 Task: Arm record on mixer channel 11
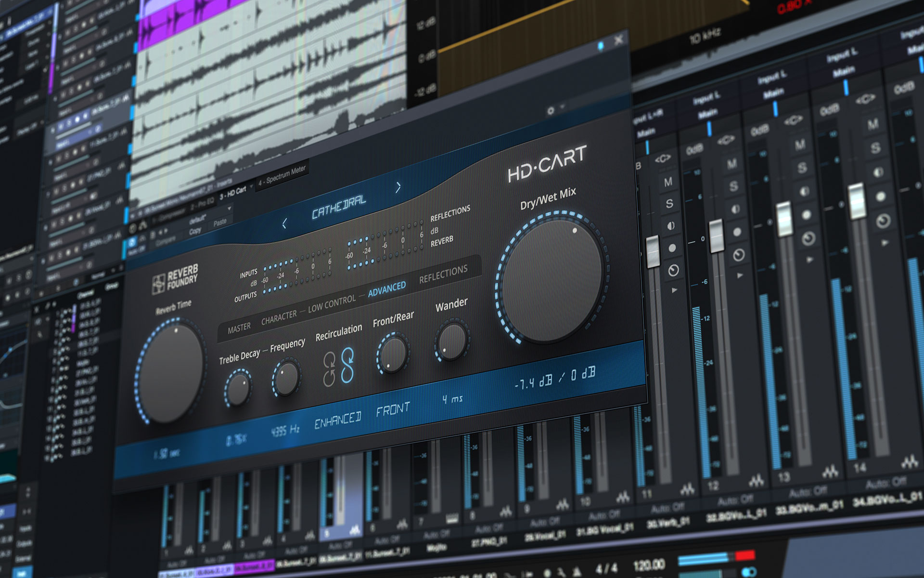(x=672, y=248)
